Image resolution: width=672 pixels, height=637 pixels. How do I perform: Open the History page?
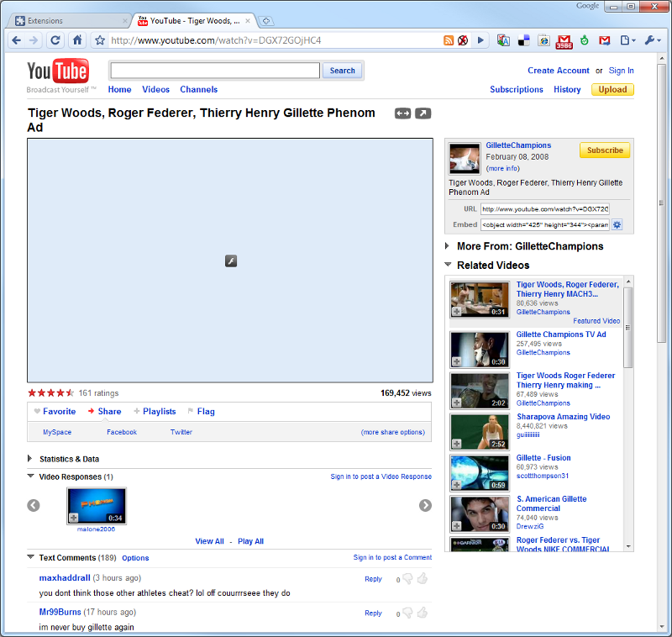[567, 89]
